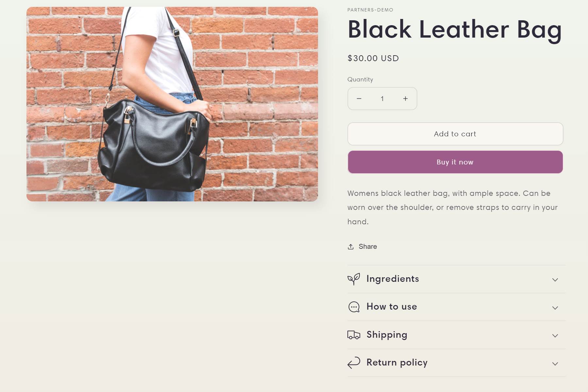Open the Shipping accordion heading

point(387,335)
